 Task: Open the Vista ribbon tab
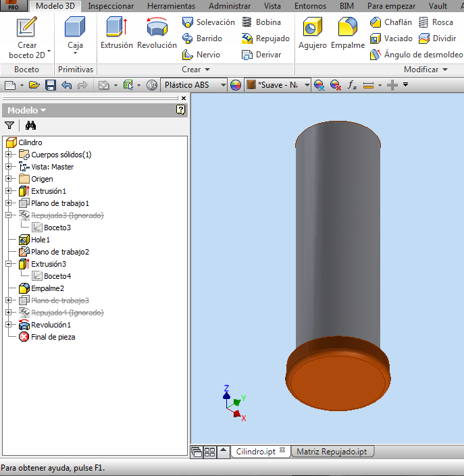(272, 6)
